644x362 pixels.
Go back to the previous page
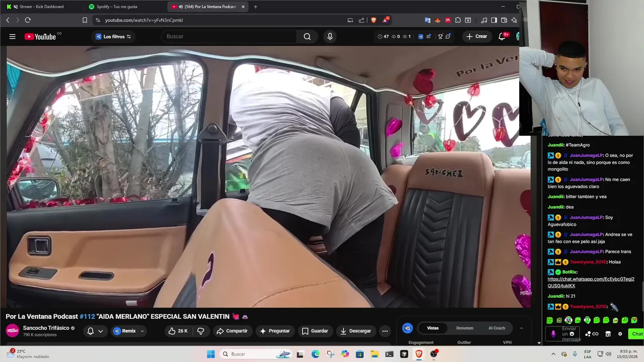point(8,20)
